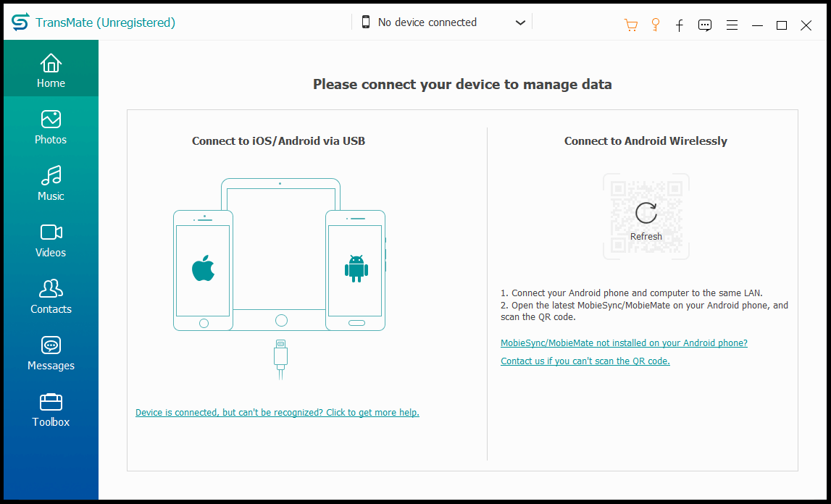Maximize the TransMate window

[782, 25]
